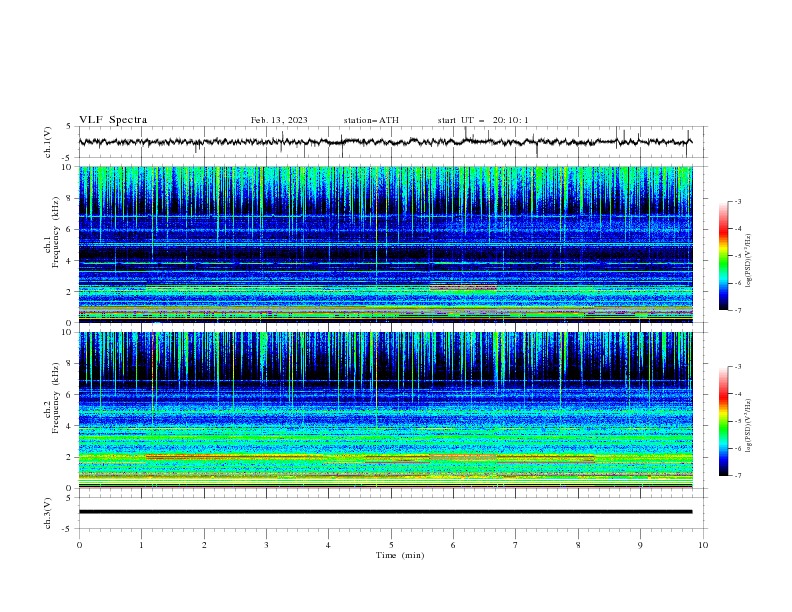Click the "4" frequency tick on ch.2 spectrogram
792x612 pixels.
click(70, 426)
